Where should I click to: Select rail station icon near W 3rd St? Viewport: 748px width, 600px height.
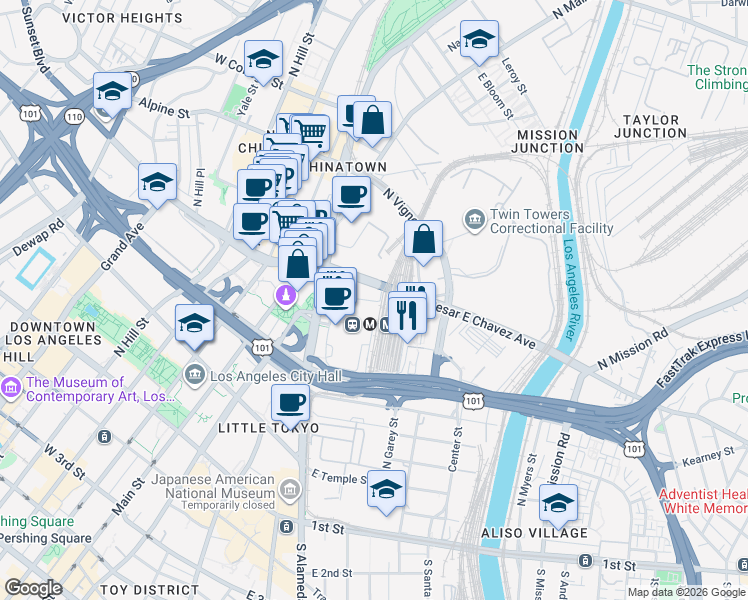pyautogui.click(x=104, y=436)
